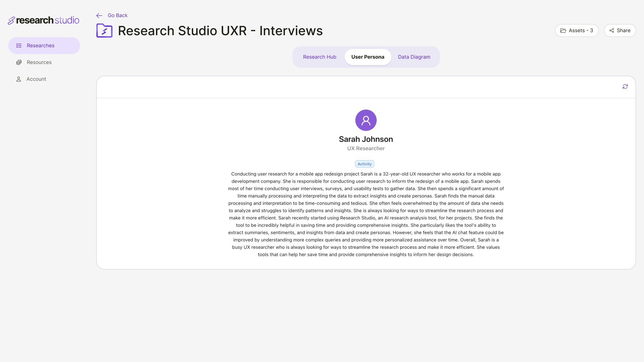Follow the Go Back link
Image resolution: width=644 pixels, height=362 pixels.
coord(117,15)
